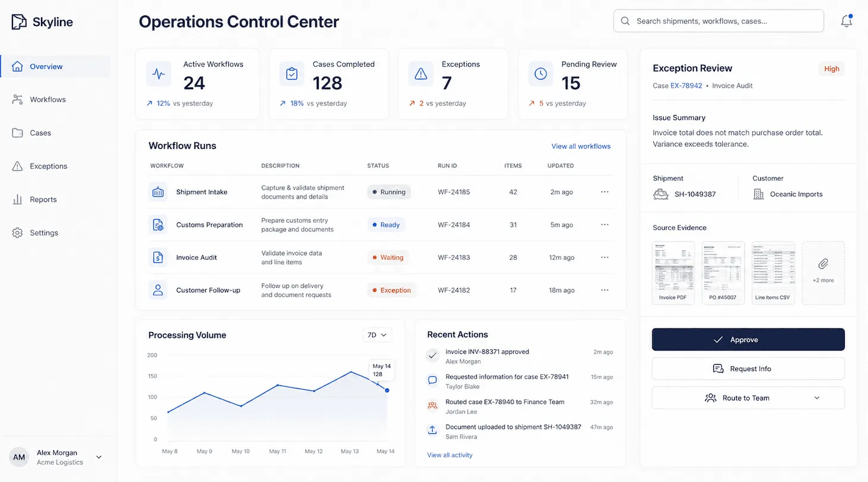Click the +2 more attachments tile

click(x=823, y=273)
